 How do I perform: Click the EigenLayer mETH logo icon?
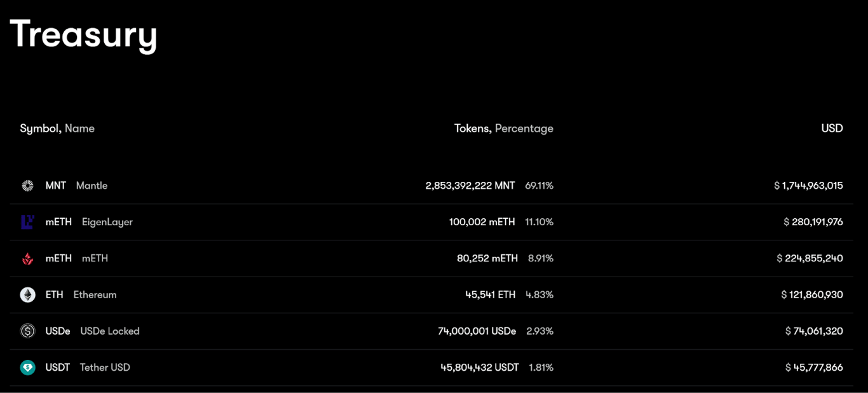pos(27,222)
